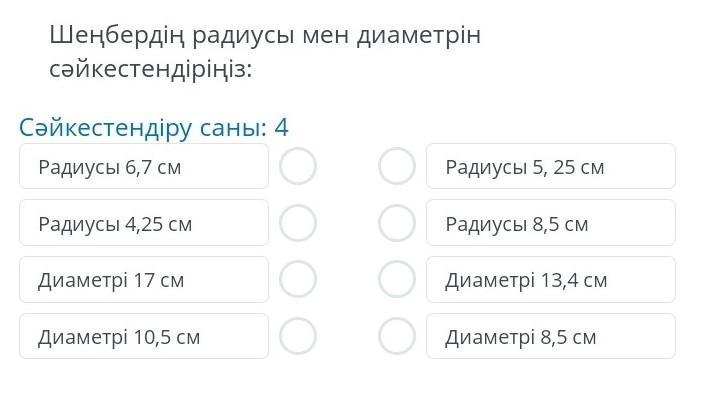Select the circle next to Диаметрі 10,5 см

pyautogui.click(x=298, y=337)
